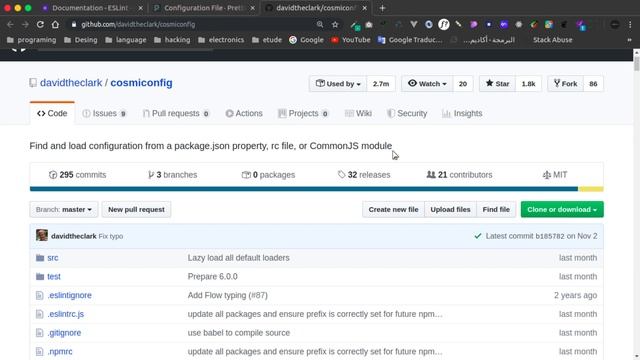View the 32 releases link
The height and width of the screenshot is (360, 640).
(x=364, y=175)
